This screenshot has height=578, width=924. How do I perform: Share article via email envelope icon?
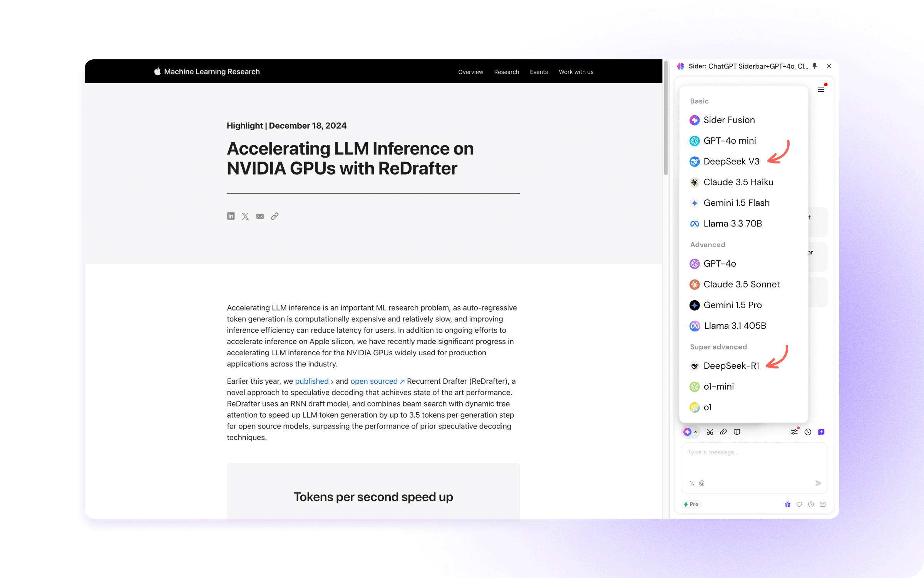point(260,216)
